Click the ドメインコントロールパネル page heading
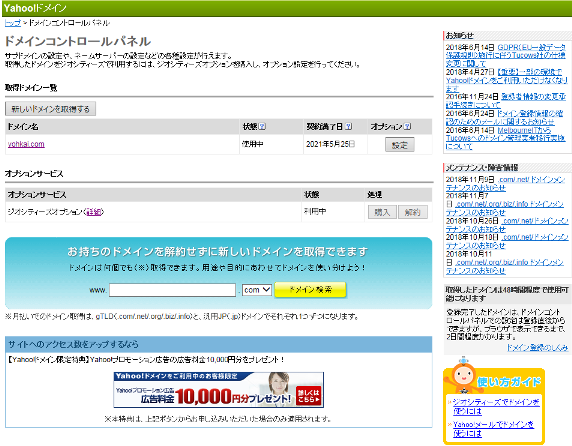The image size is (572, 446). [78, 41]
